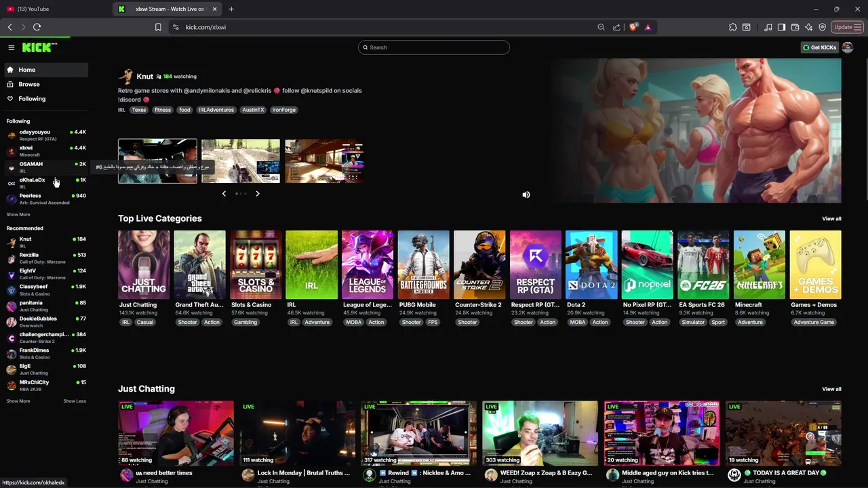Screen dimensions: 868x488
Task: Select the second featured stream thumbnail
Action: (241, 161)
